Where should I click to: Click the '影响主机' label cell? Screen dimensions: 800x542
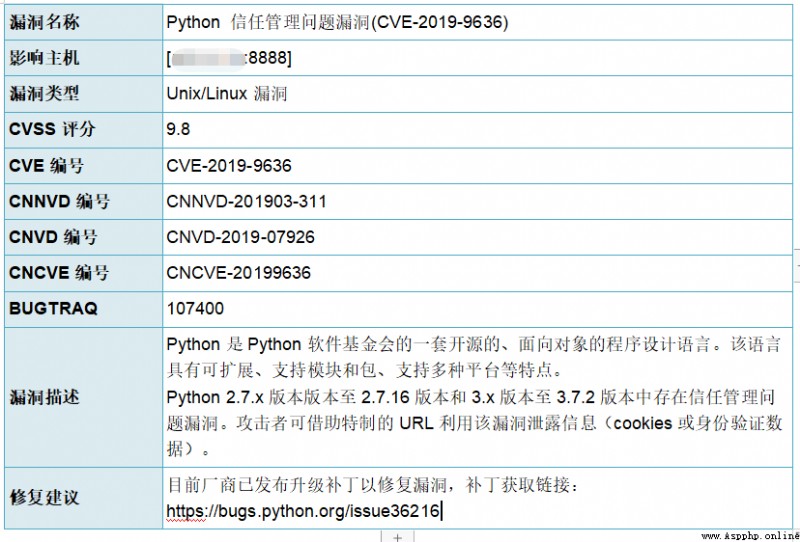coord(84,58)
